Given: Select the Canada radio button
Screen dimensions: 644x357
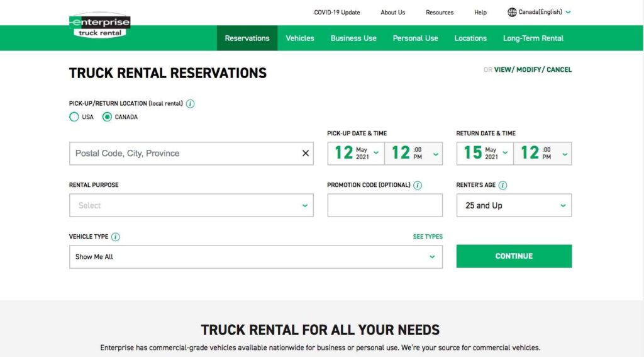Looking at the screenshot, I should pyautogui.click(x=107, y=117).
